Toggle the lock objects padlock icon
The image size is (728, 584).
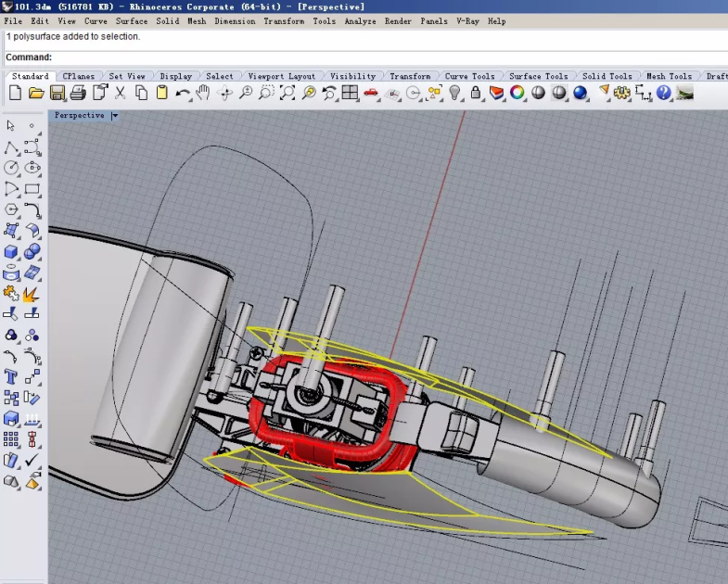tap(476, 93)
